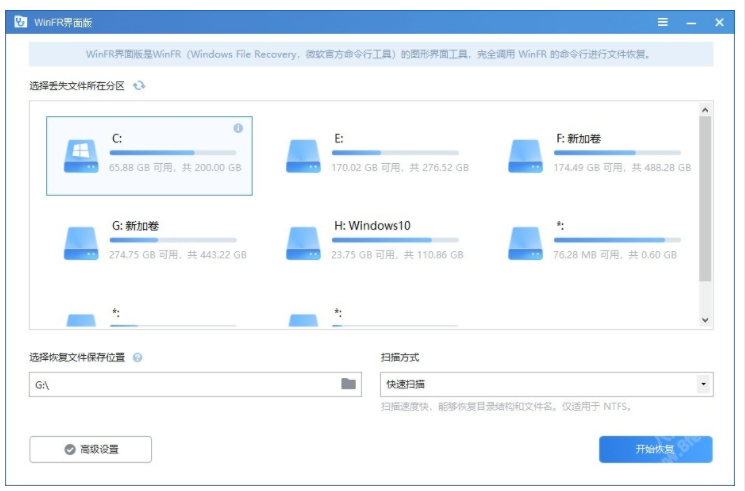Browse with the folder icon for save location
Viewport: 745px width, 491px height.
pos(349,384)
